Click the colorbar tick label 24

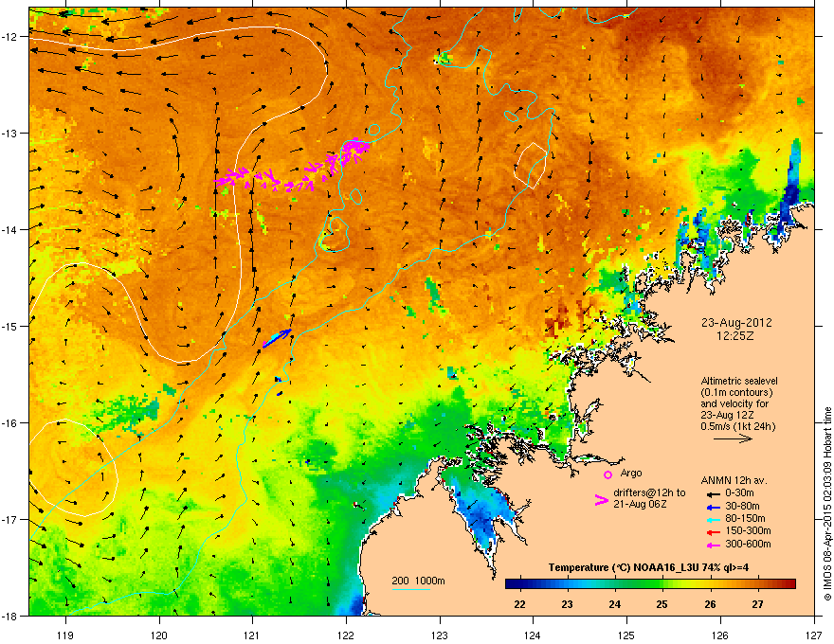point(615,604)
